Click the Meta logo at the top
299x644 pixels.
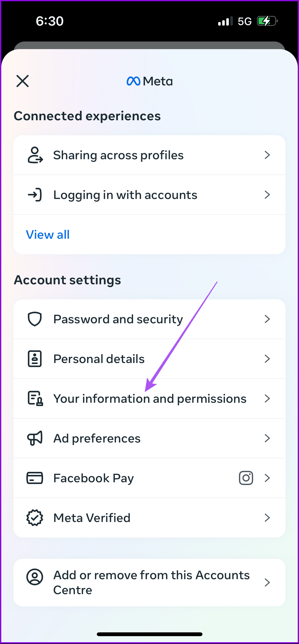click(x=149, y=81)
